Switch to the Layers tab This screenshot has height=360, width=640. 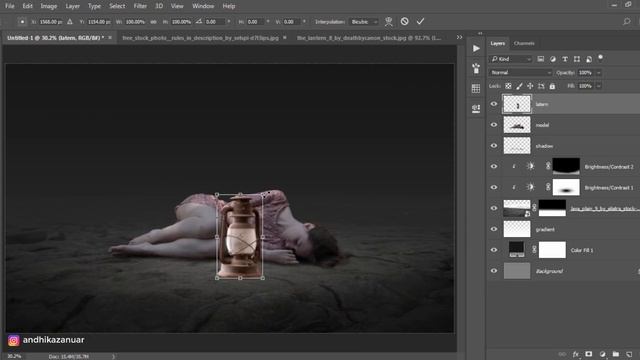coord(498,43)
